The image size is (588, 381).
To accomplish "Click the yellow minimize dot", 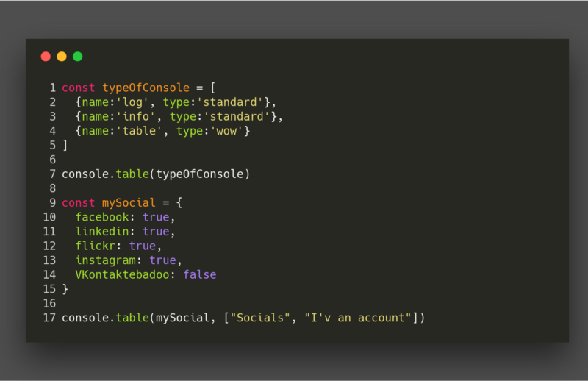I will [x=62, y=57].
